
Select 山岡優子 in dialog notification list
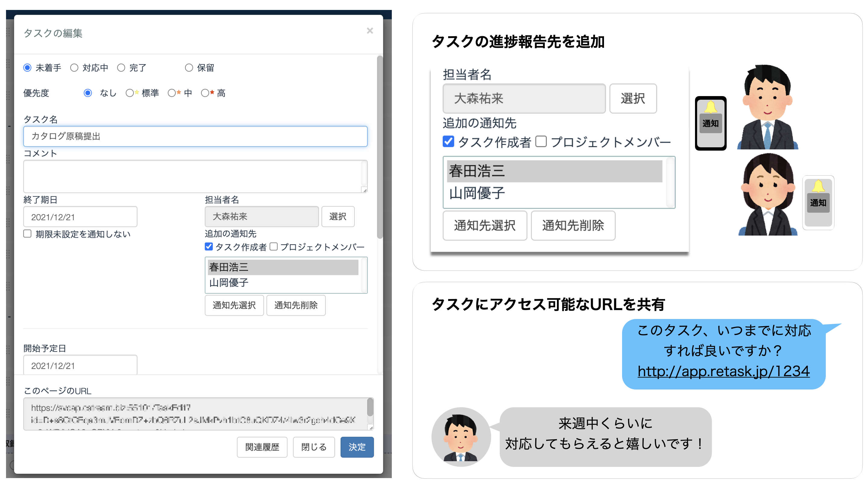pyautogui.click(x=283, y=283)
